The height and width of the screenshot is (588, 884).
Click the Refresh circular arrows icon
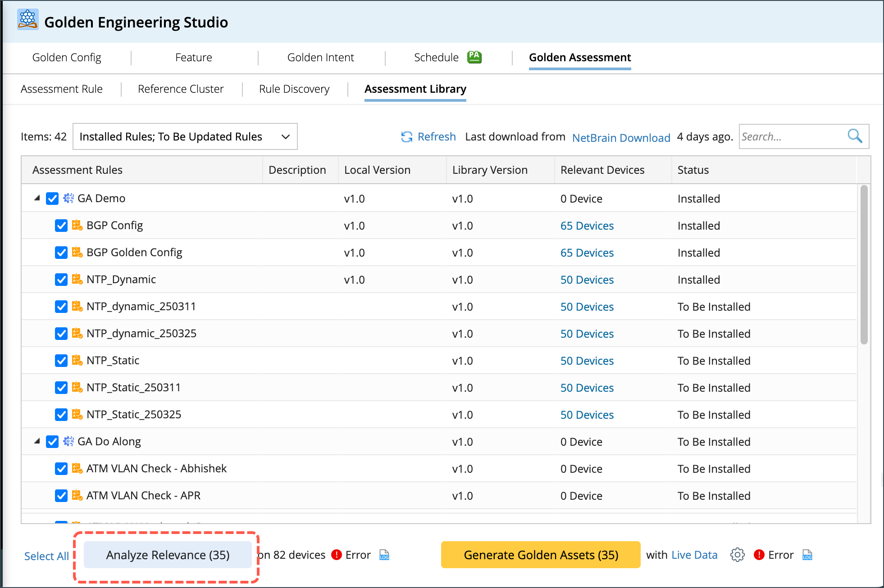(406, 137)
